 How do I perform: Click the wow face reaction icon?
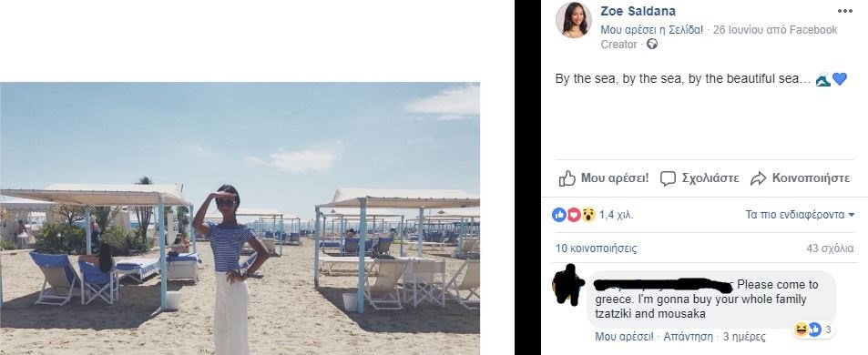pyautogui.click(x=587, y=215)
